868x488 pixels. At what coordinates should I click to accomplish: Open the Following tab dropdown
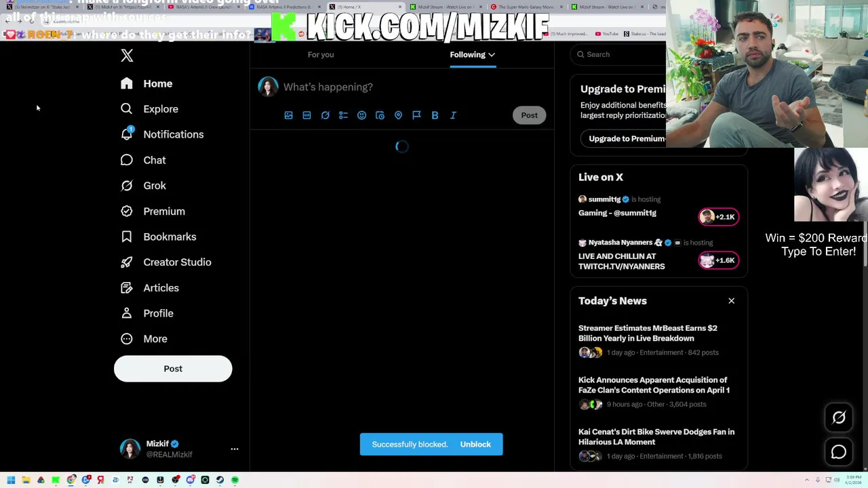[x=473, y=54]
